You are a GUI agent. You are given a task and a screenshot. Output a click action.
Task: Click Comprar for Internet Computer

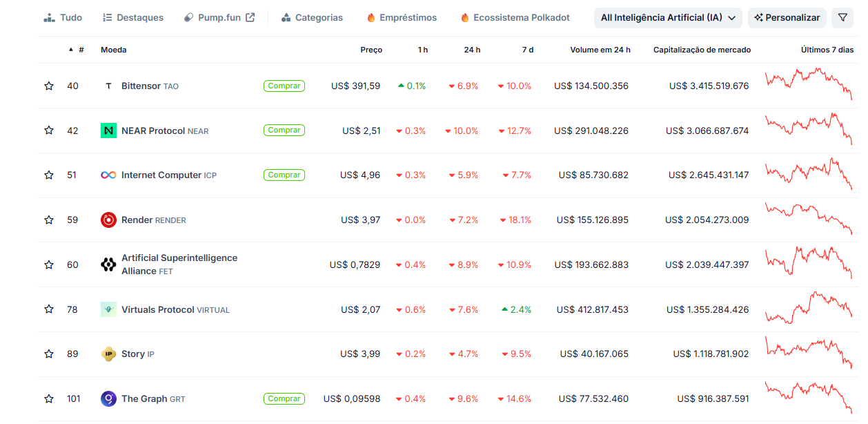pyautogui.click(x=284, y=175)
